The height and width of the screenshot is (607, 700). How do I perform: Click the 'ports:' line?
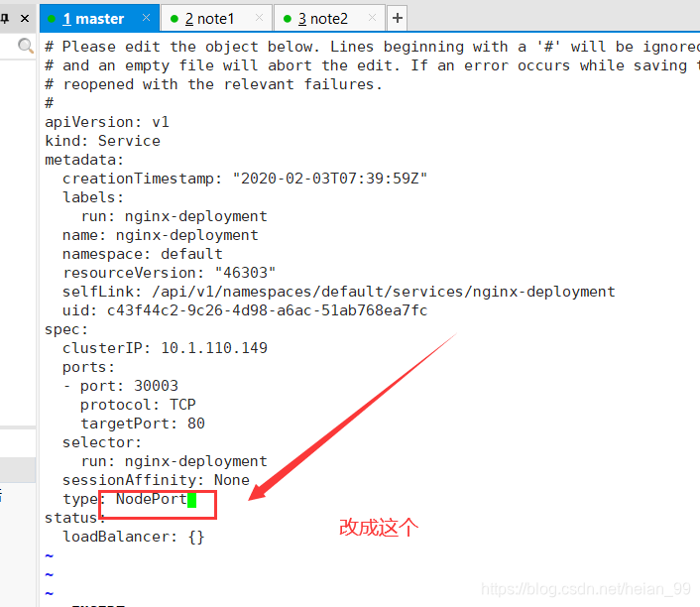88,367
